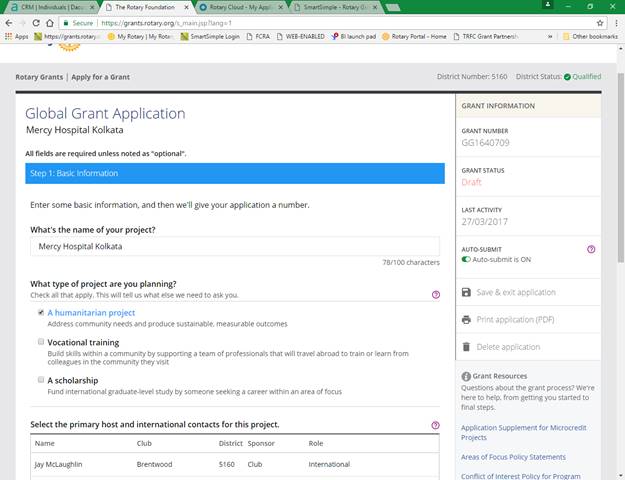
Task: Open the Chrome three-dot menu
Action: coord(616,23)
